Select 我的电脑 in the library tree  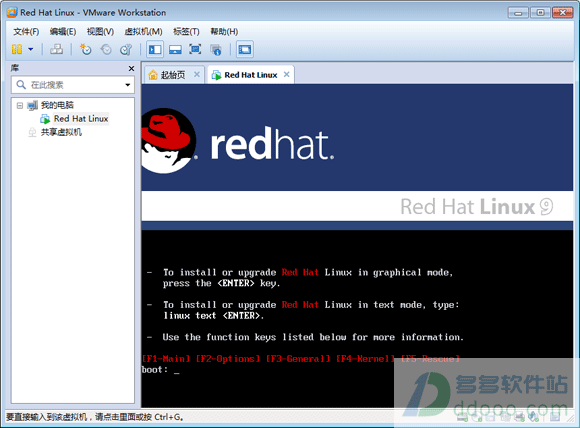click(x=57, y=105)
